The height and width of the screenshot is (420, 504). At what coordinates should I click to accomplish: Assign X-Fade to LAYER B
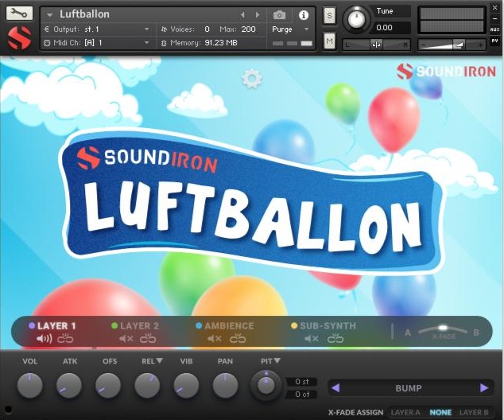tap(474, 412)
